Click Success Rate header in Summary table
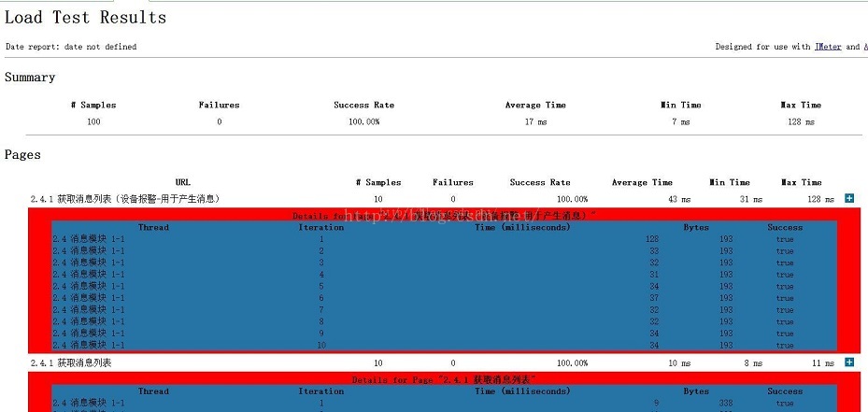Screen dimensions: 868x412 click(363, 106)
